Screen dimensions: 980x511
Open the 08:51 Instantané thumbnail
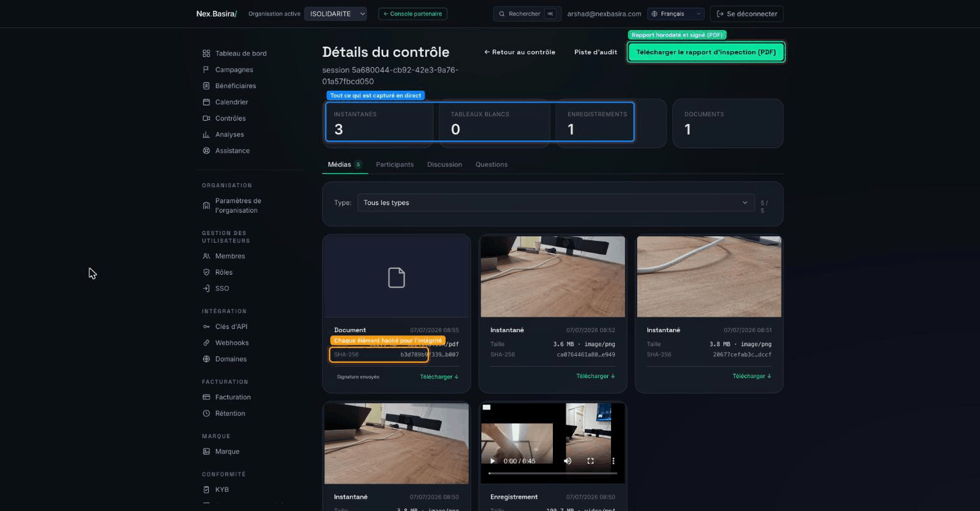click(709, 277)
